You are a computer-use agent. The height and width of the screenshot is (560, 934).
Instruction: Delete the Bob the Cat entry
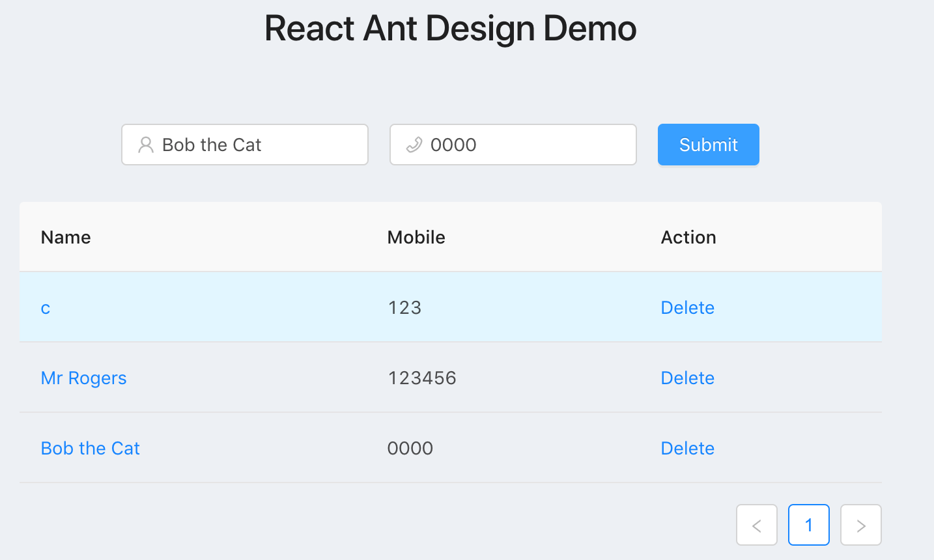click(x=687, y=448)
